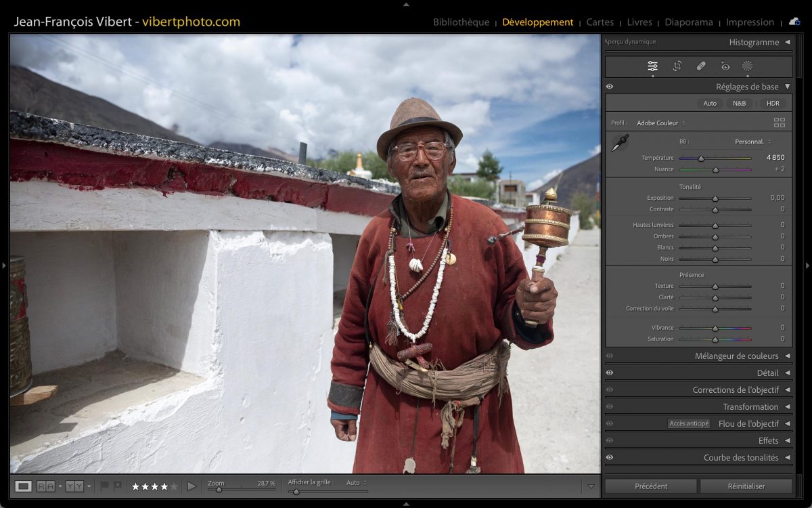Pick the white balance eyedropper tool
Screen dimensions: 812x508
point(619,143)
